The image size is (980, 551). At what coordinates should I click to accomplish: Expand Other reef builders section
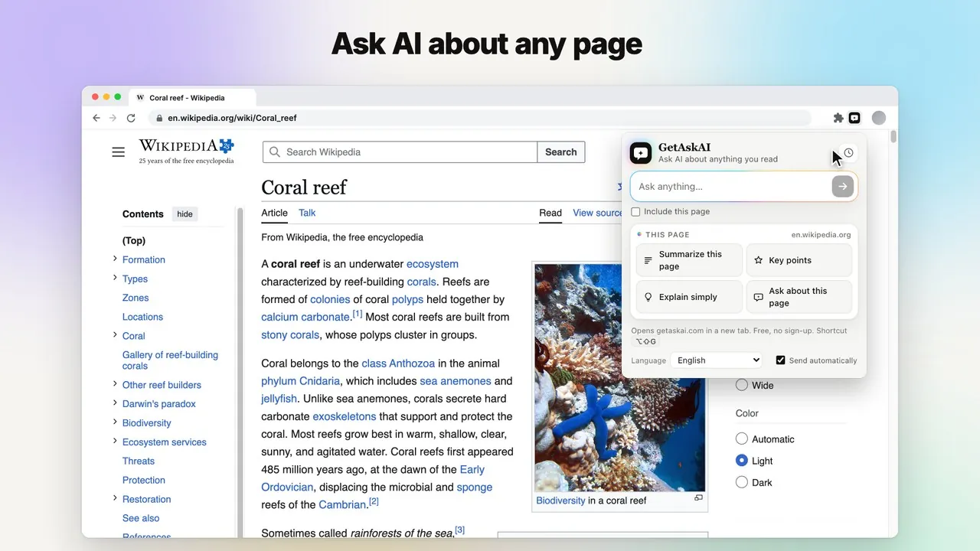click(x=115, y=384)
